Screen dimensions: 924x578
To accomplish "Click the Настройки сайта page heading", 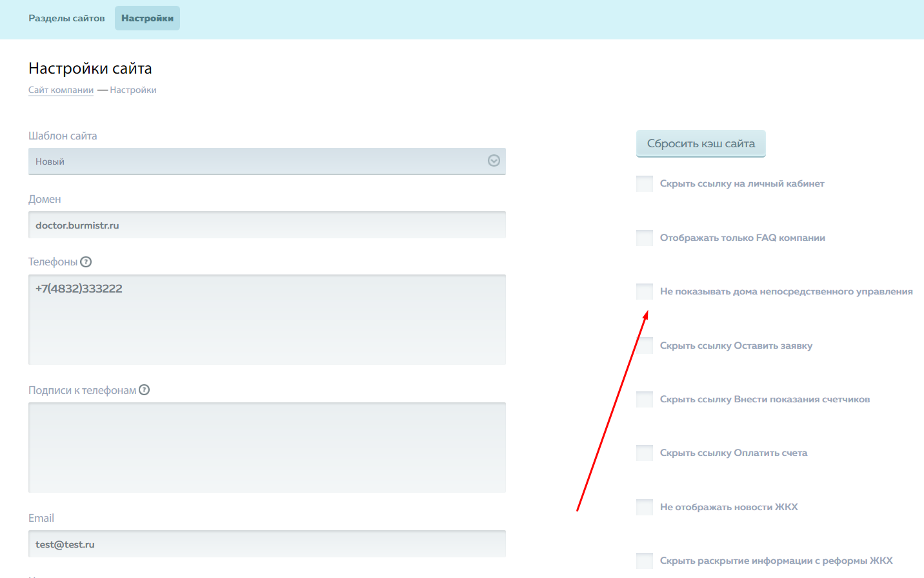I will point(90,68).
